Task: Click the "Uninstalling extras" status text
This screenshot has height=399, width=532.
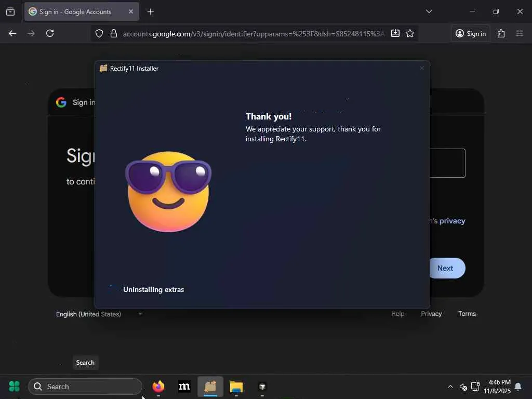Action: point(153,289)
